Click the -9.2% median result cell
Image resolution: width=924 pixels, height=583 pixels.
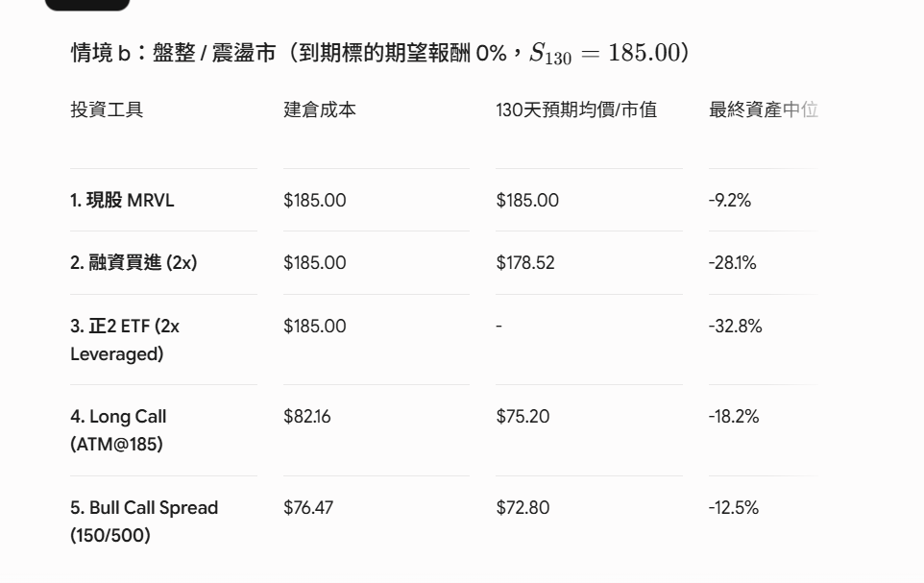pos(730,201)
